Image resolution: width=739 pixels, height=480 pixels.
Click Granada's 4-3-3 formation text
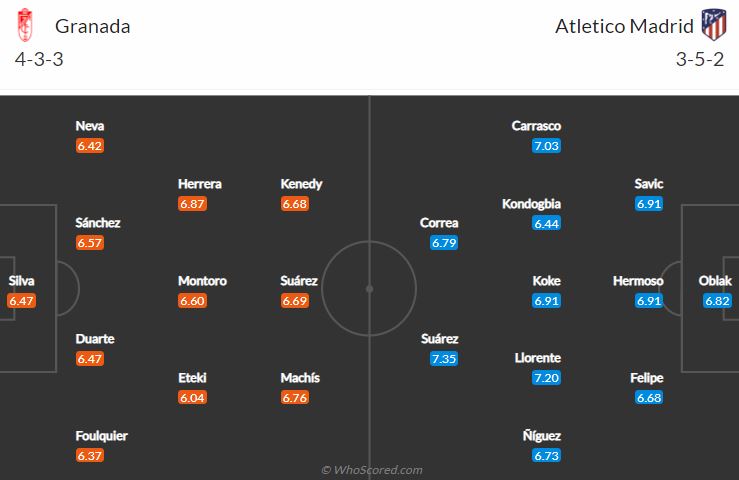tap(39, 59)
